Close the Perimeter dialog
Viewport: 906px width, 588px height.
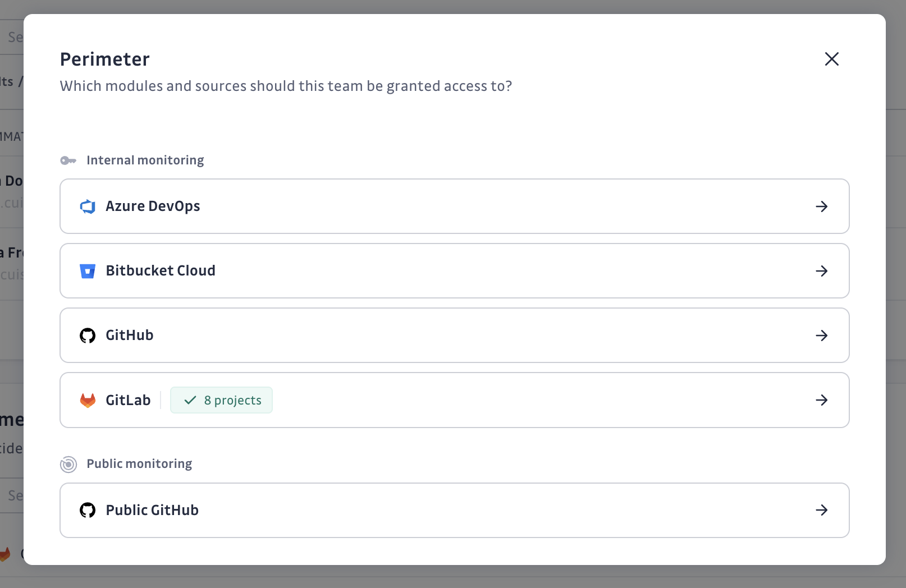pos(831,59)
